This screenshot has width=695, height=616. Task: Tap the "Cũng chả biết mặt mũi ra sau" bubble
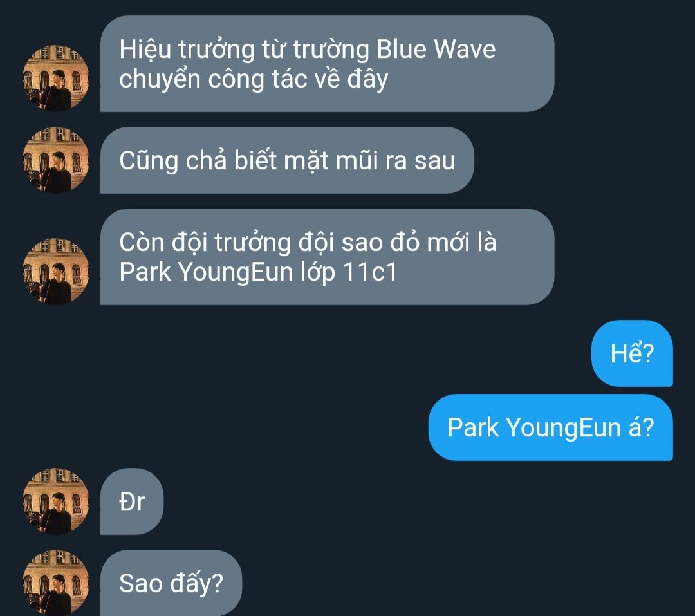[287, 160]
